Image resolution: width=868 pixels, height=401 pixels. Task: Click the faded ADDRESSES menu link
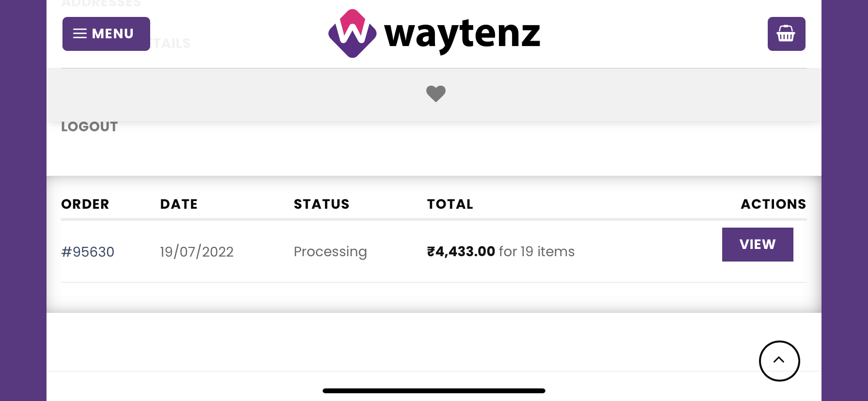click(x=101, y=4)
